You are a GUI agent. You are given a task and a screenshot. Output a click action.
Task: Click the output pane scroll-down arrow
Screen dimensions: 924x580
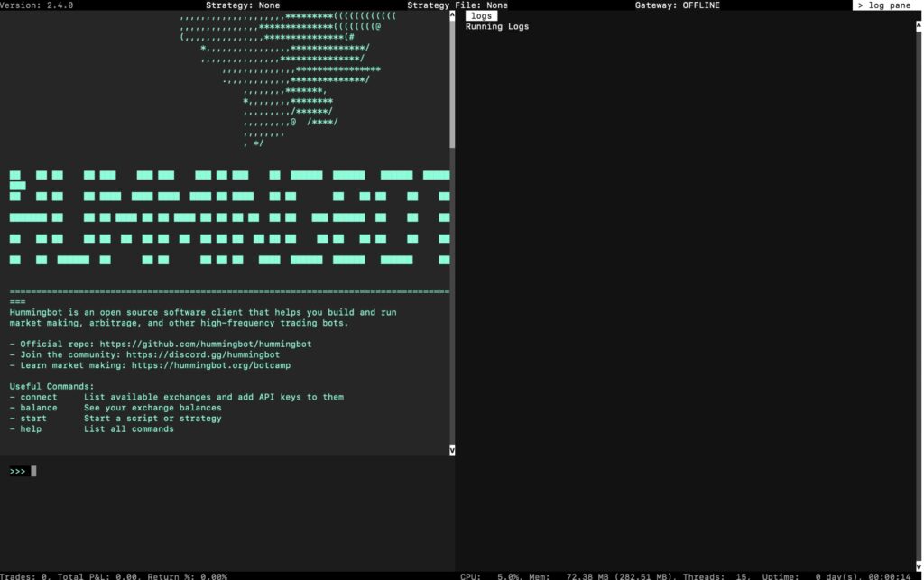[452, 450]
